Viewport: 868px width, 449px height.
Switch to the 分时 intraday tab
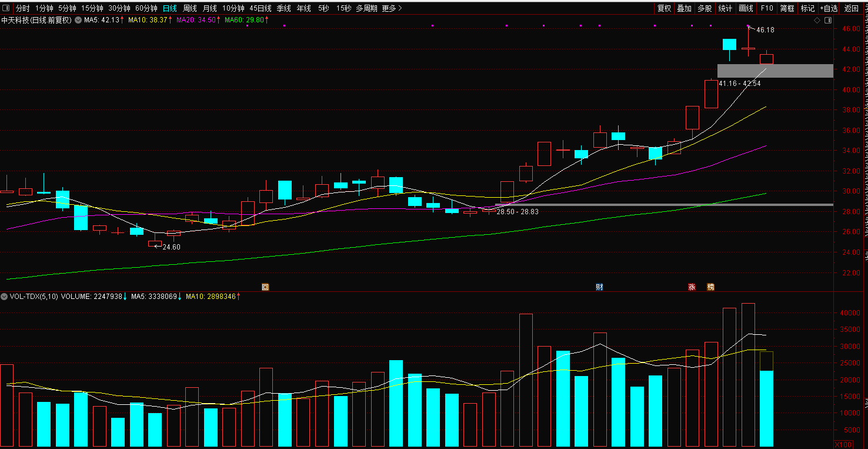22,8
